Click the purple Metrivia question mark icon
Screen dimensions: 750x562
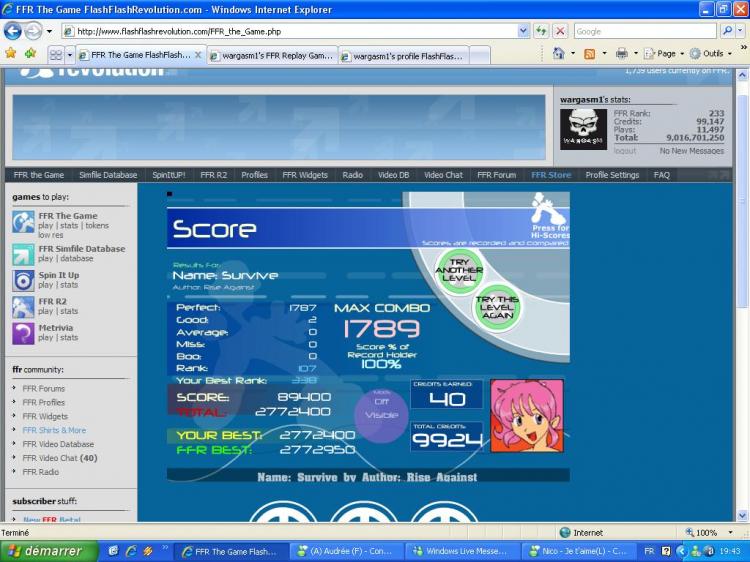pyautogui.click(x=23, y=333)
